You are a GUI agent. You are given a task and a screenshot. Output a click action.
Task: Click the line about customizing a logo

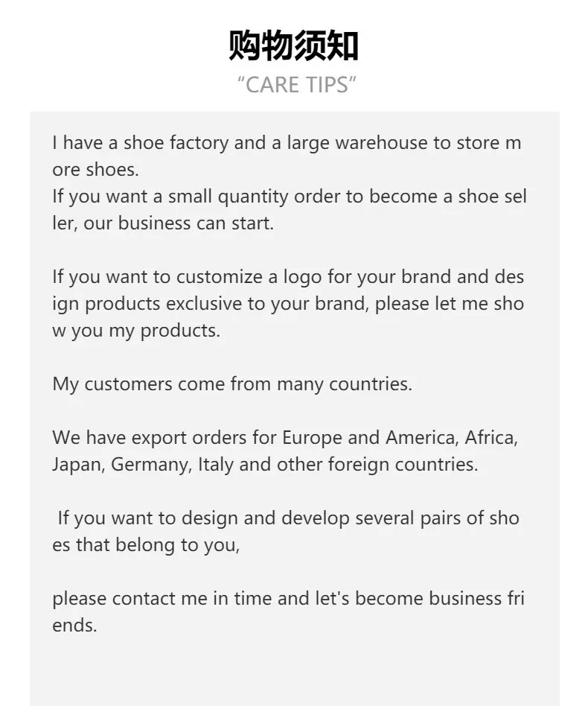pyautogui.click(x=288, y=277)
